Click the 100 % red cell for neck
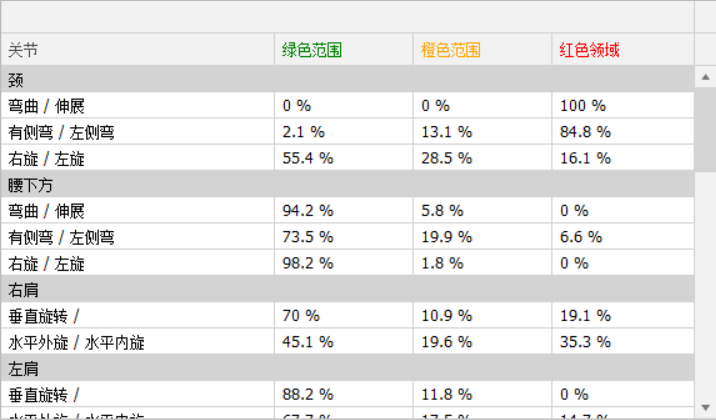 pyautogui.click(x=583, y=105)
